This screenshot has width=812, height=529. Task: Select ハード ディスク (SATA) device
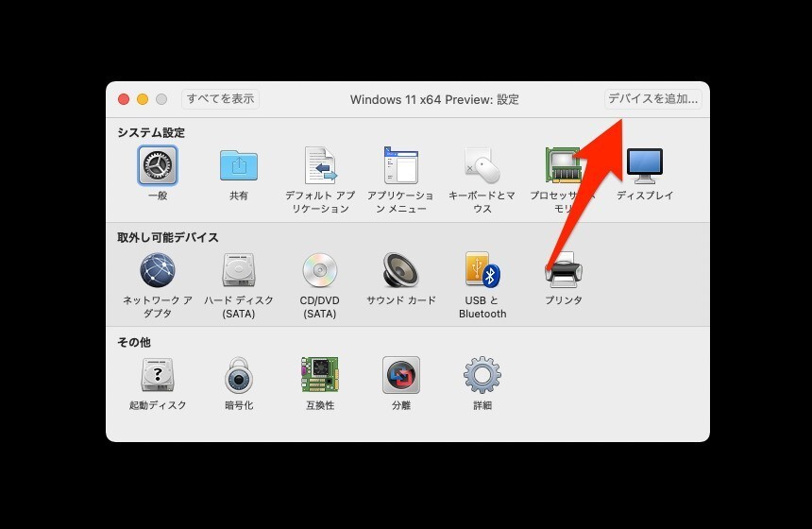pos(239,270)
